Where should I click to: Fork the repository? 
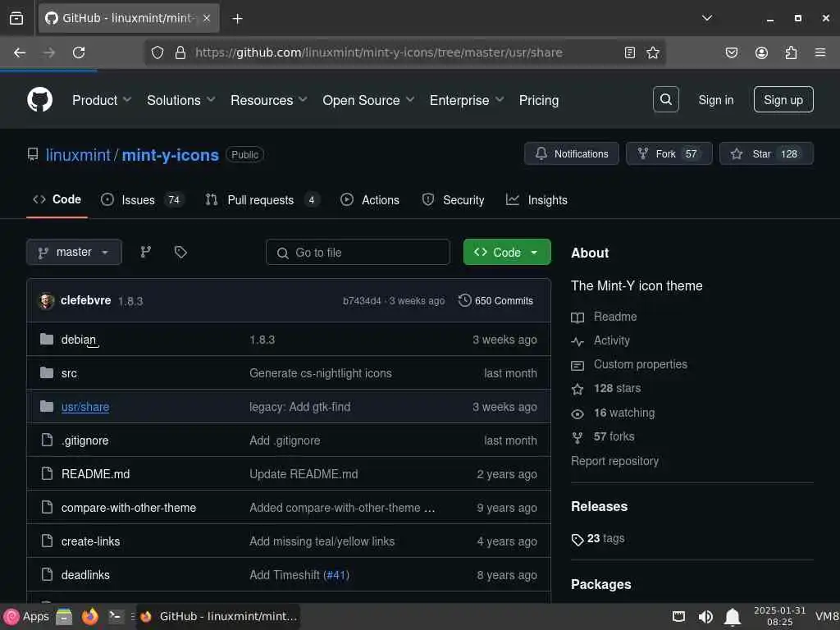click(669, 153)
